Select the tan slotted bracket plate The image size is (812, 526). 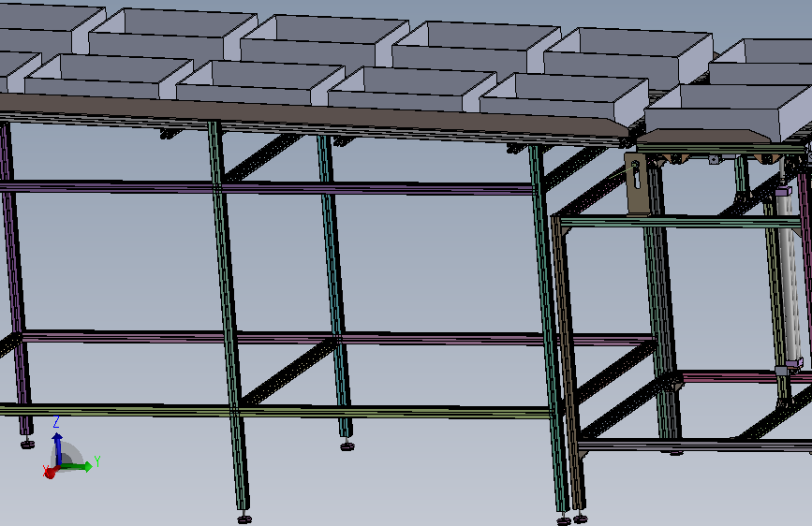pos(636,183)
